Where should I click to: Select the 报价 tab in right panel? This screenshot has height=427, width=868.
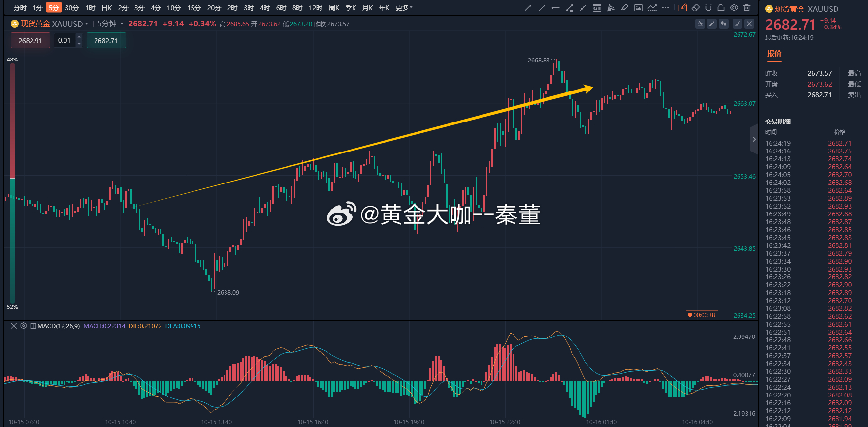click(x=774, y=54)
